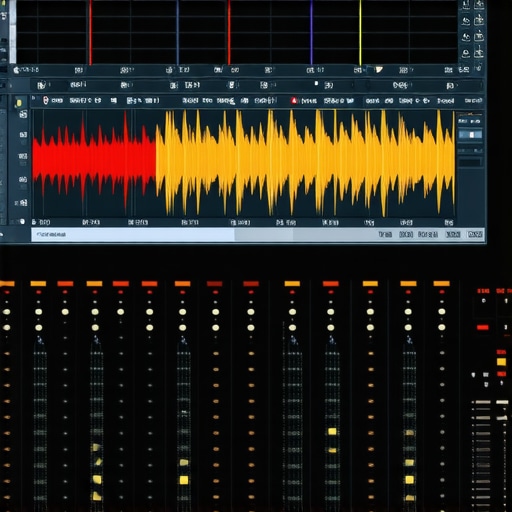Viewport: 512px width, 512px height.
Task: Click the yellow icon left of the waveform toolbar
Action: pos(19,103)
